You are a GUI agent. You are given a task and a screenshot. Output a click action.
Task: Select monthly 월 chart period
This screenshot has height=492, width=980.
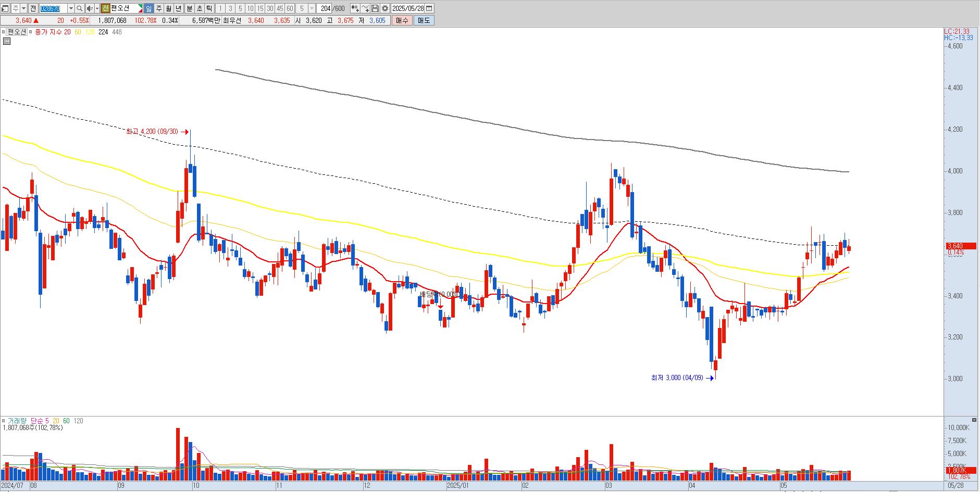[x=168, y=8]
